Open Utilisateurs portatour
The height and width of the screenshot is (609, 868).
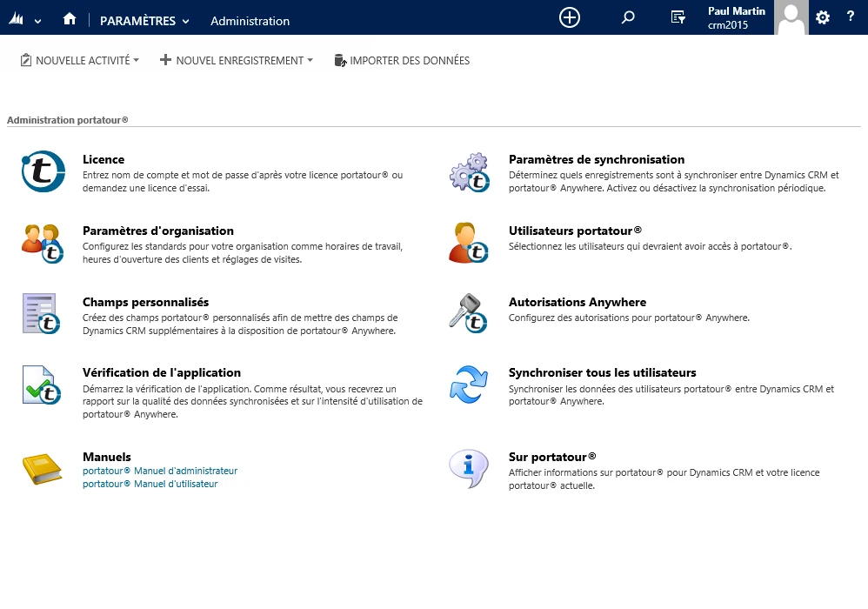click(x=575, y=231)
